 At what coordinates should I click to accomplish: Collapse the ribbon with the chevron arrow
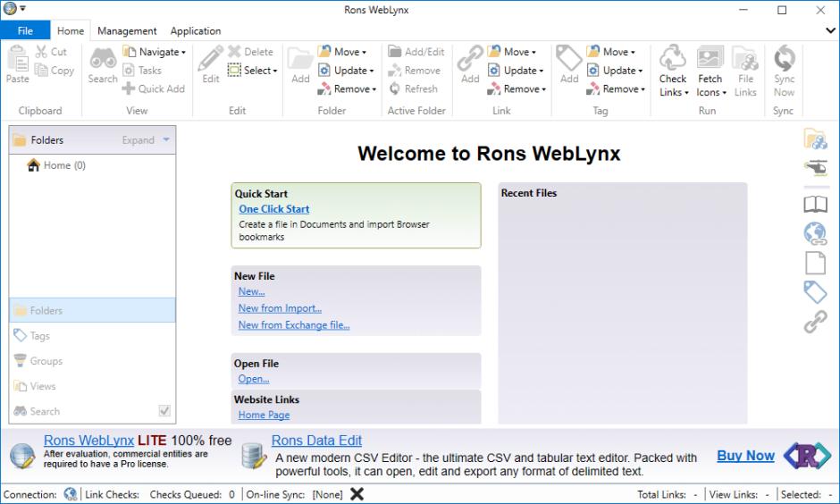pyautogui.click(x=830, y=30)
